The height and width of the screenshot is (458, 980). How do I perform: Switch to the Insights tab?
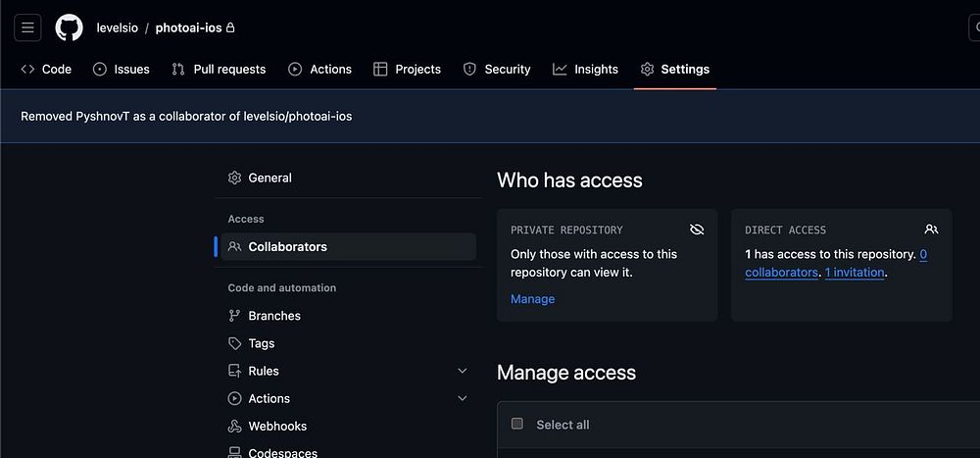[x=585, y=69]
